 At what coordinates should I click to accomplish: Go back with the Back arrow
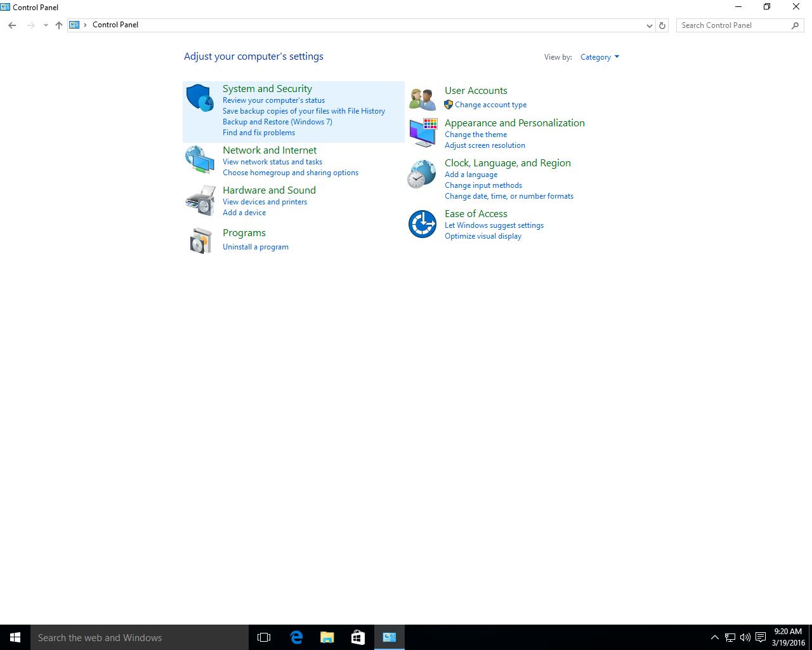pyautogui.click(x=12, y=25)
